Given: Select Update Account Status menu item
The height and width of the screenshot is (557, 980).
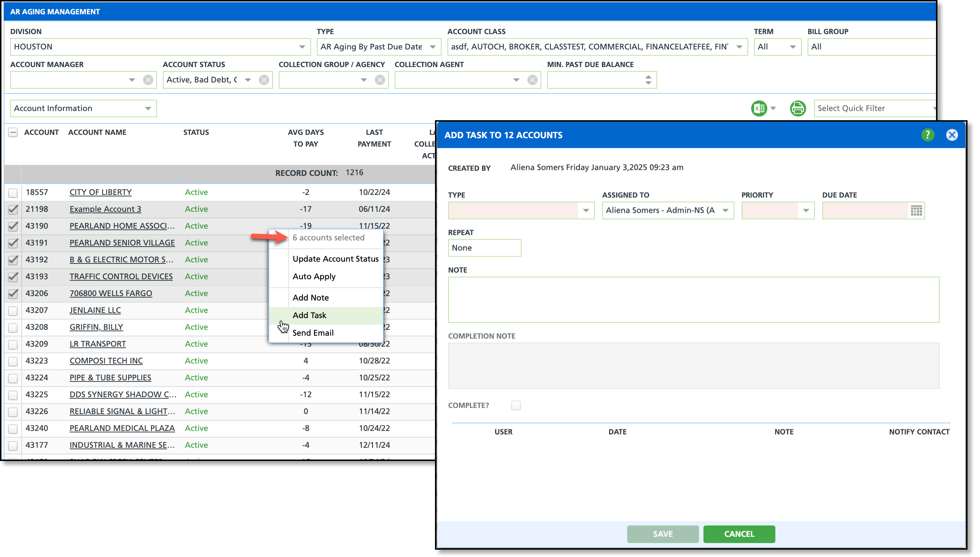Looking at the screenshot, I should pos(335,259).
